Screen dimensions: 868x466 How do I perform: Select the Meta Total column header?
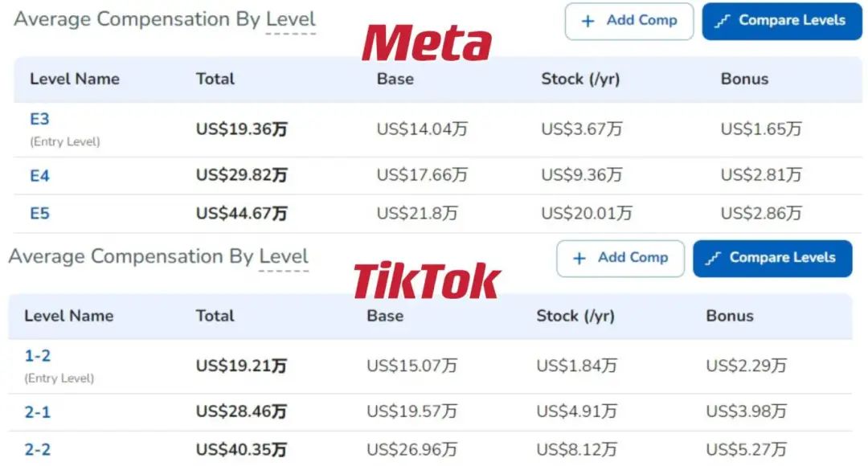[x=215, y=80]
